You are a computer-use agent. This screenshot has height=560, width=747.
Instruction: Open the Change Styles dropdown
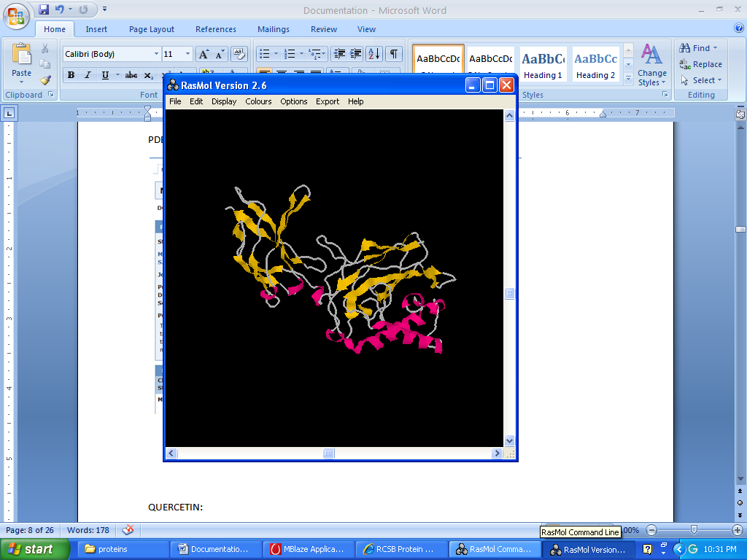click(x=651, y=66)
